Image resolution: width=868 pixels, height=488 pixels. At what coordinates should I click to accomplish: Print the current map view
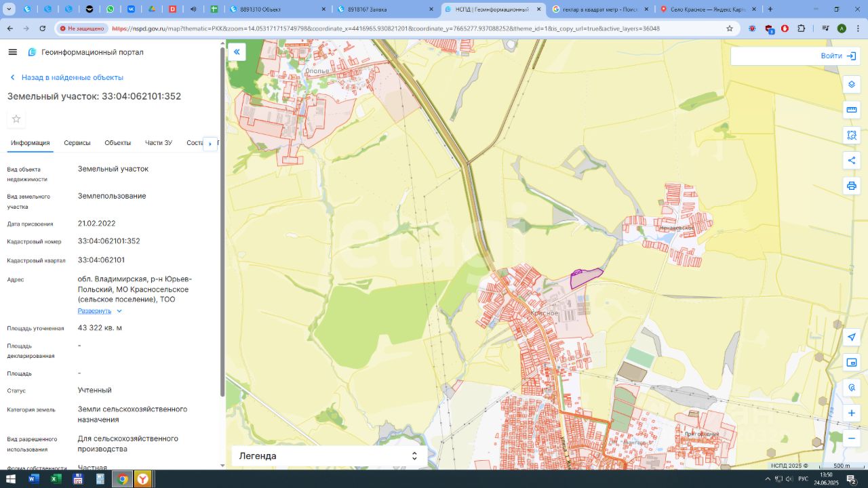851,186
